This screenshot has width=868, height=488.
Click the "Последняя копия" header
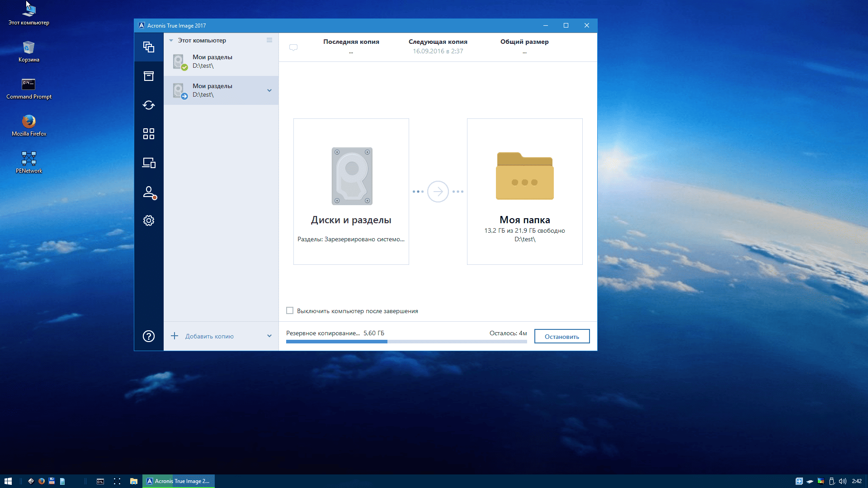coord(351,42)
